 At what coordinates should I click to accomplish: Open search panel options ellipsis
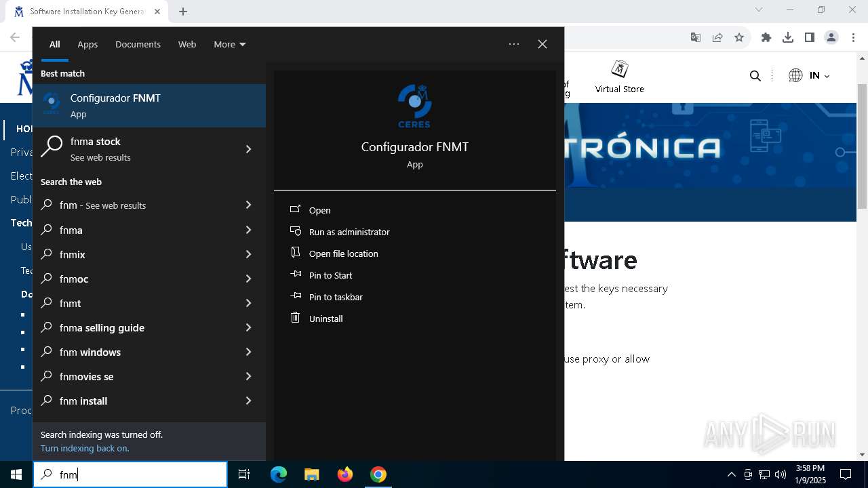pyautogui.click(x=514, y=44)
